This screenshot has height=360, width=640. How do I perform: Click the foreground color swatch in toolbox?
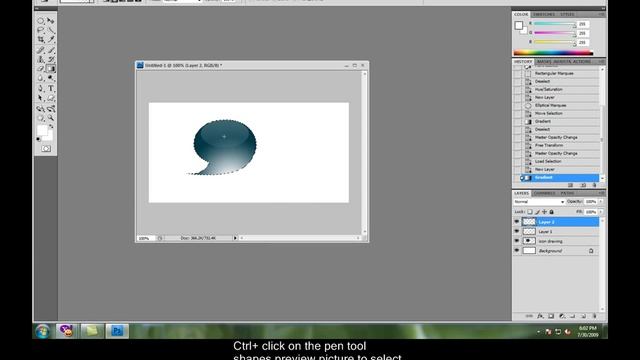tap(42, 131)
